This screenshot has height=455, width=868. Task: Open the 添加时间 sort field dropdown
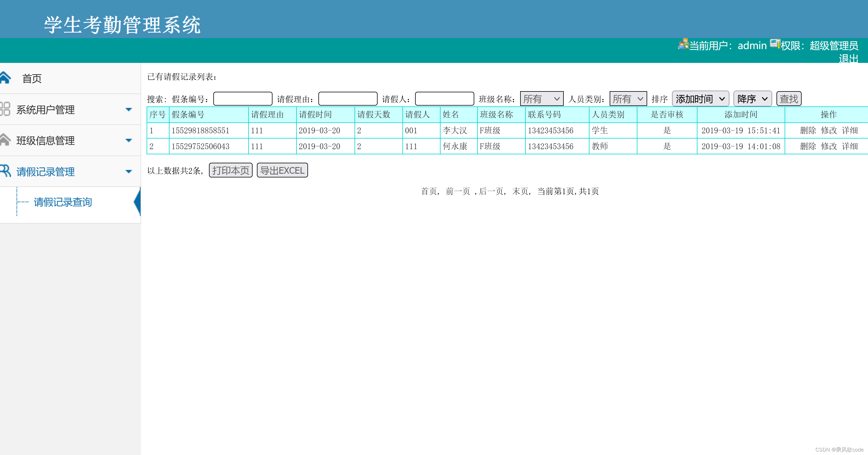tap(700, 99)
